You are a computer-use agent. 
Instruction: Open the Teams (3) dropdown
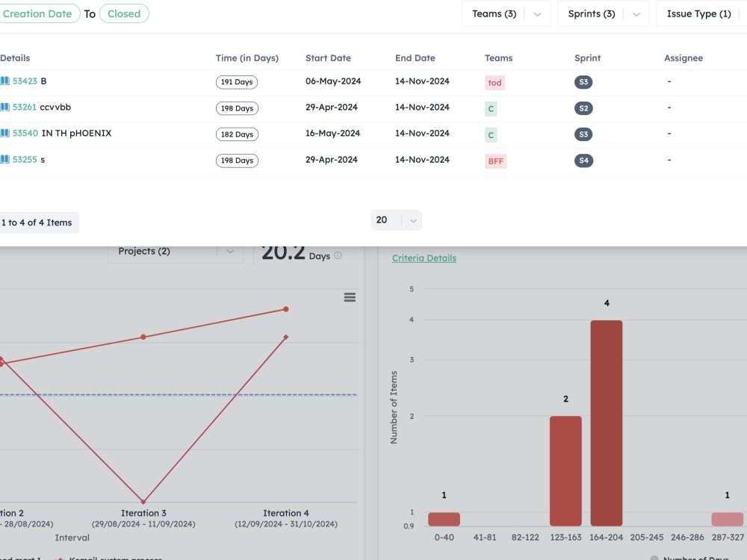point(506,13)
